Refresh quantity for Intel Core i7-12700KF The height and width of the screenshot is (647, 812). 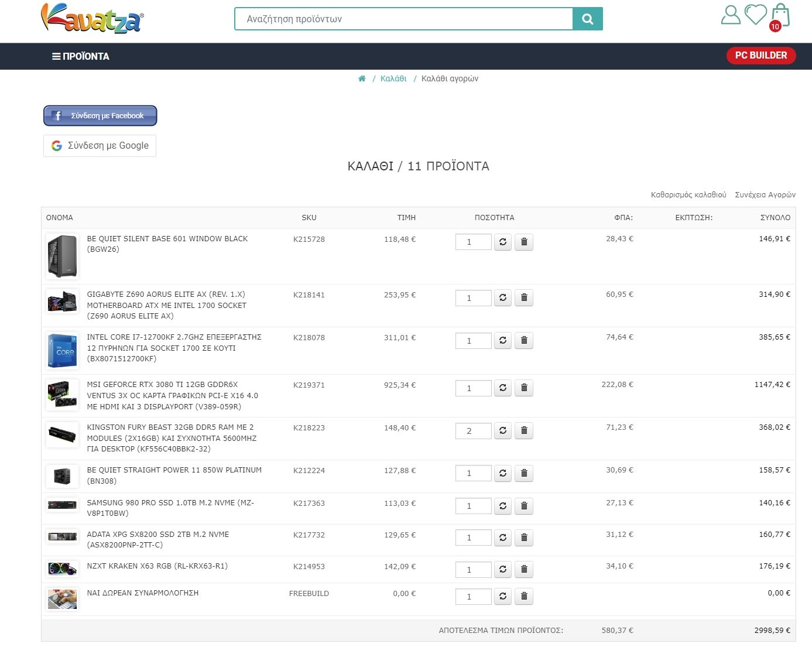click(x=503, y=341)
